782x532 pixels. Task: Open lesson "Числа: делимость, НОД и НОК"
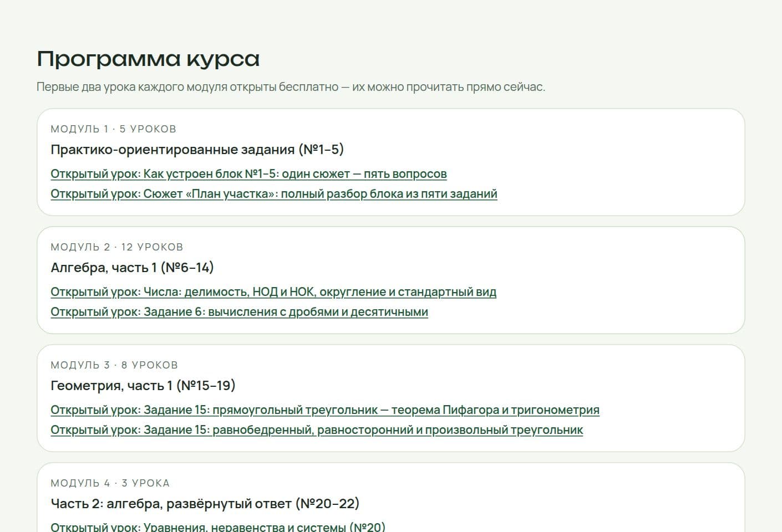pyautogui.click(x=273, y=292)
